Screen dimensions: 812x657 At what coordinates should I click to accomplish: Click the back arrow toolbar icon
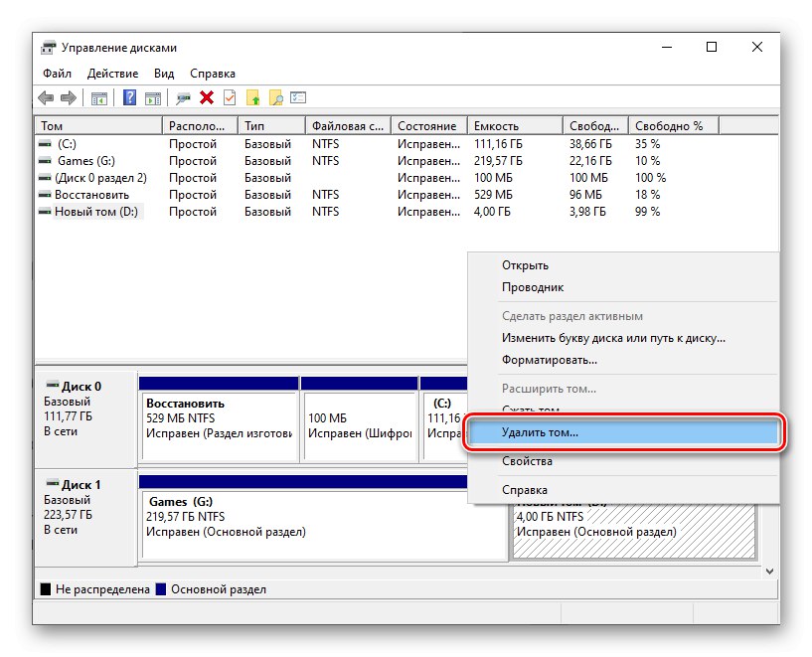46,97
